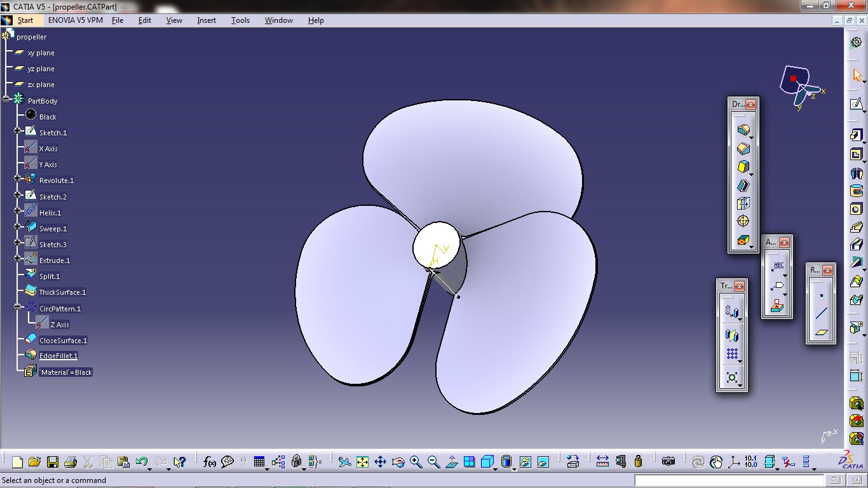The width and height of the screenshot is (868, 488).
Task: Click the Capture camera icon
Action: click(x=668, y=462)
